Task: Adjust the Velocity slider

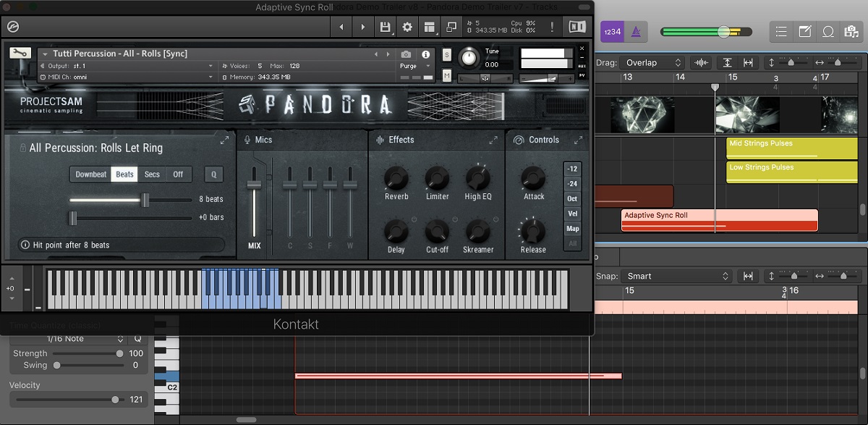Action: click(69, 400)
